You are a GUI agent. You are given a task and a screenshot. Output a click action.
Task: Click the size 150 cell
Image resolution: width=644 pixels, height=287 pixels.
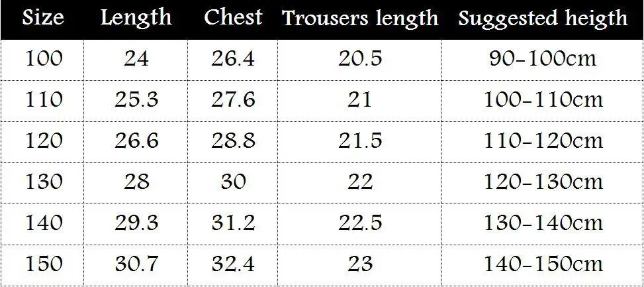(44, 264)
